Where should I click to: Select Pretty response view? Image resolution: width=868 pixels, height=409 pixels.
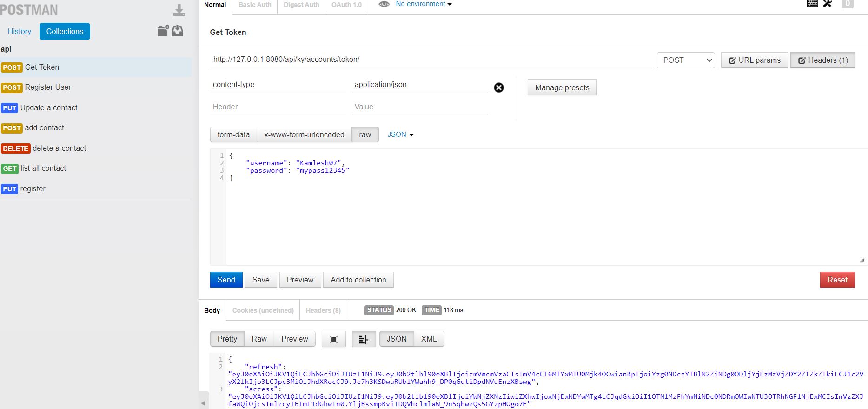coord(227,339)
